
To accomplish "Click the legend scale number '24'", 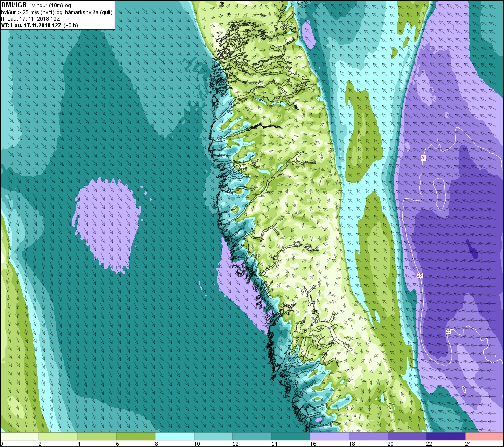I will [468, 444].
